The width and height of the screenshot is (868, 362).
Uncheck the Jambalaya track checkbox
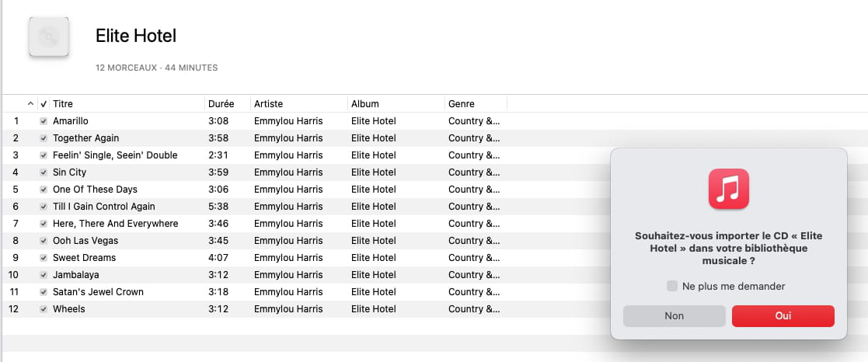44,275
